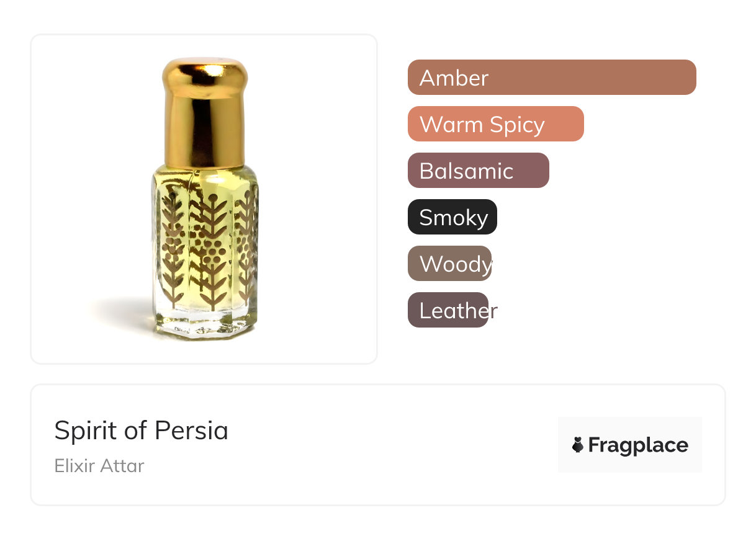
Task: Open the perfume bottle product image
Action: coord(204,199)
